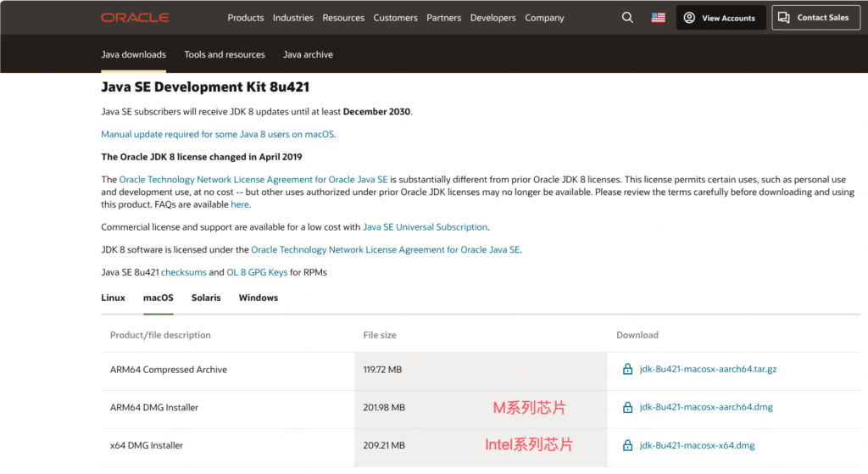Image resolution: width=868 pixels, height=474 pixels.
Task: Click lock icon beside aarch64.dmg download
Action: (x=627, y=408)
